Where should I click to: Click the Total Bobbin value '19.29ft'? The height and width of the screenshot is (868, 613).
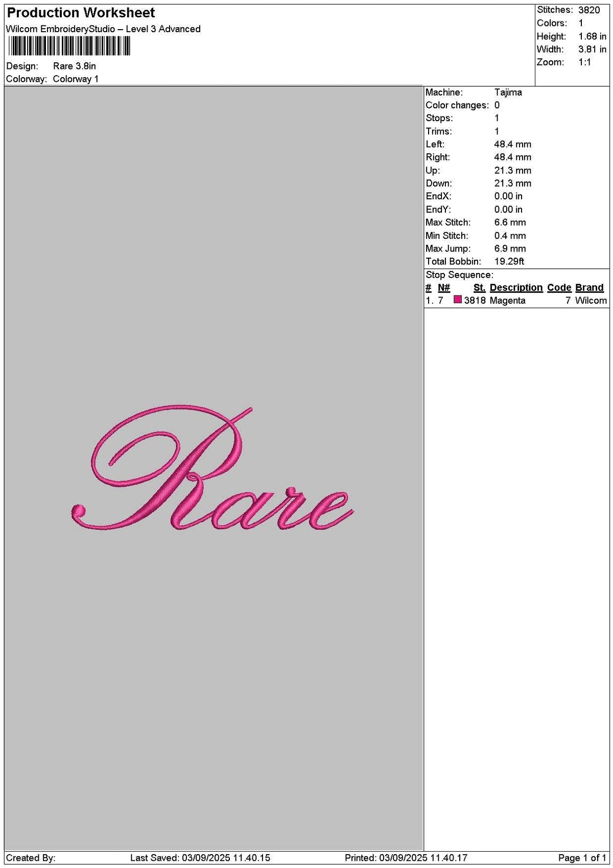pyautogui.click(x=509, y=262)
